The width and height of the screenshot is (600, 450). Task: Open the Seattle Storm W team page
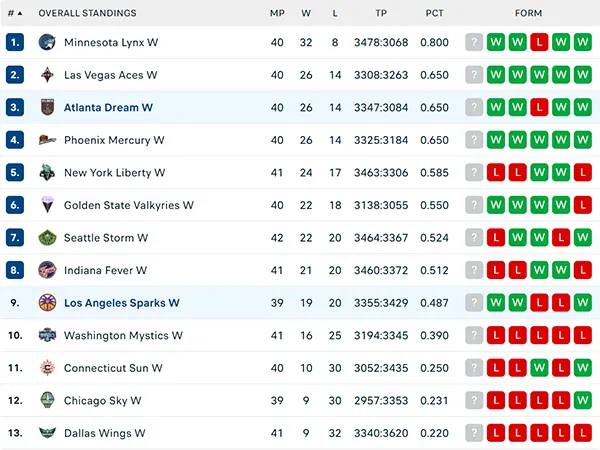[x=106, y=238]
